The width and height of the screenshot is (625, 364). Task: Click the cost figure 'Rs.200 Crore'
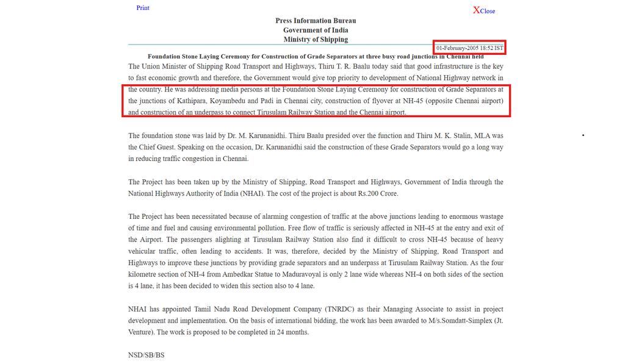tap(377, 193)
